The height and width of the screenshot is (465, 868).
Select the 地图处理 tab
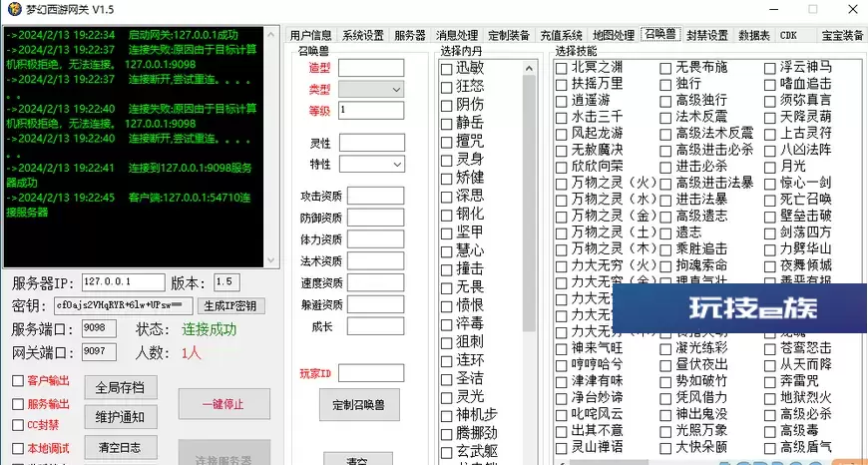click(613, 36)
